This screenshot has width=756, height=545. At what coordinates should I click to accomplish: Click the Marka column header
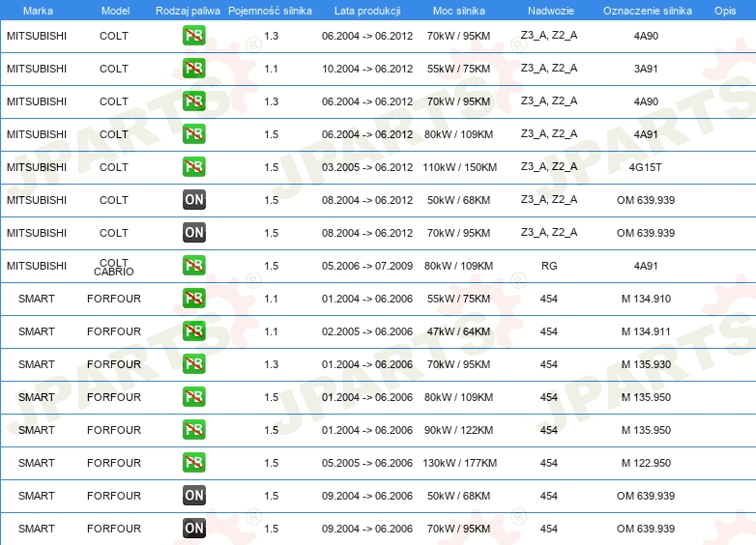tap(38, 11)
